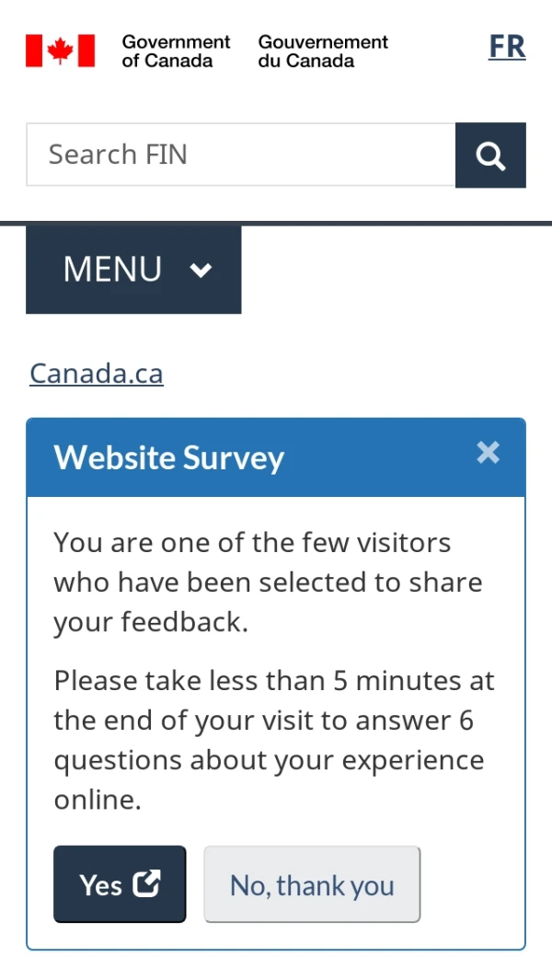Click the external link icon on Yes
The height and width of the screenshot is (980, 552).
pos(146,883)
